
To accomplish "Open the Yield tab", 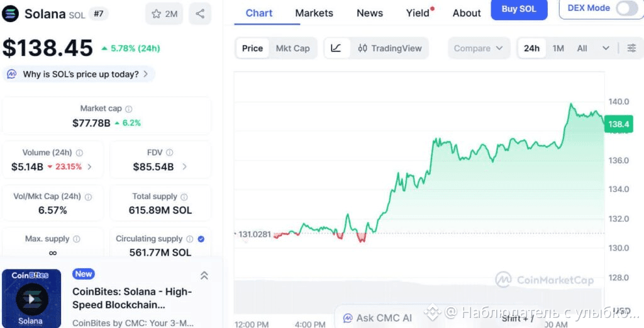I will 418,13.
